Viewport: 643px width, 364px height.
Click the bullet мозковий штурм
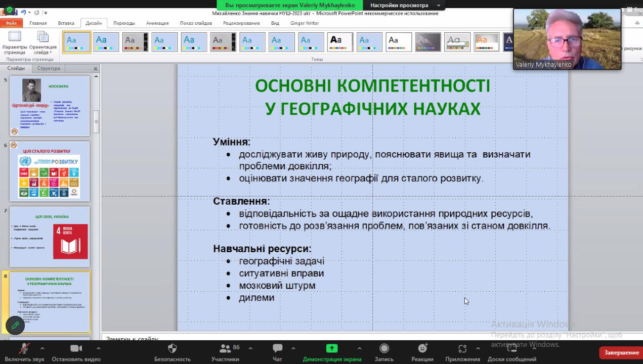click(277, 286)
